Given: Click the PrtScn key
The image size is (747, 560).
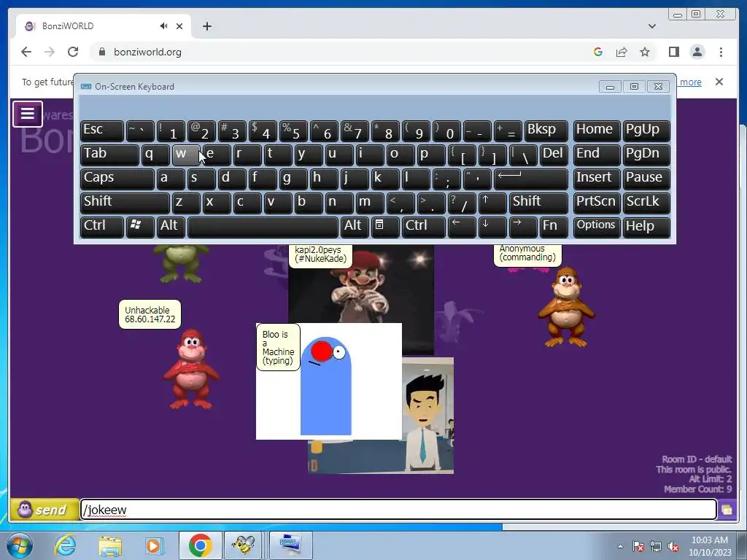Looking at the screenshot, I should point(597,203).
